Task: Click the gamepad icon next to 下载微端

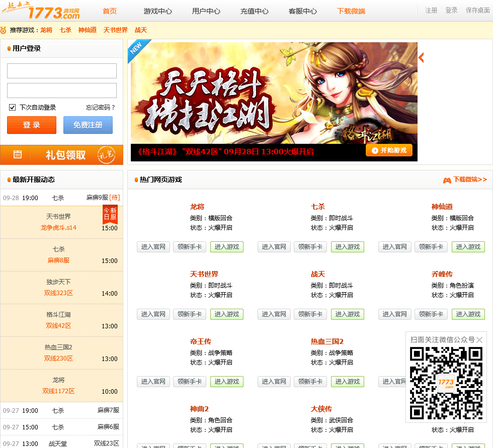Action: point(447,180)
